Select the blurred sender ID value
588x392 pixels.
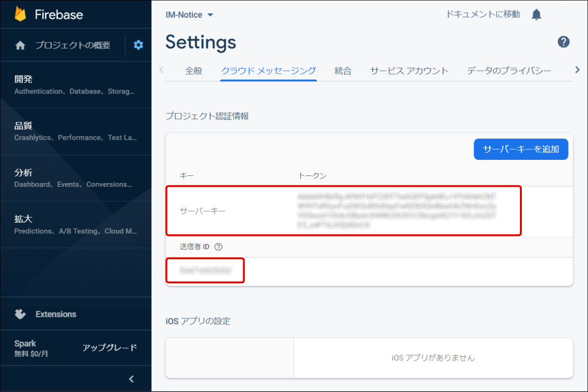pos(205,271)
